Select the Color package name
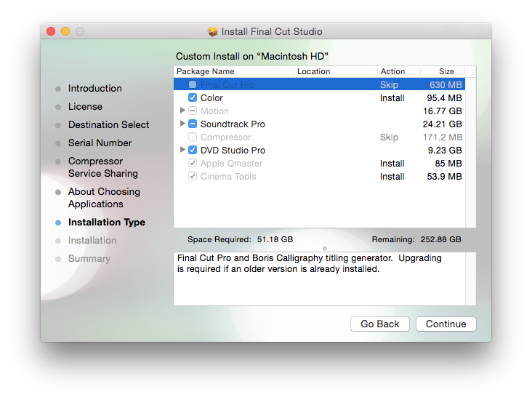Viewport: 532px width, 400px height. 211,97
